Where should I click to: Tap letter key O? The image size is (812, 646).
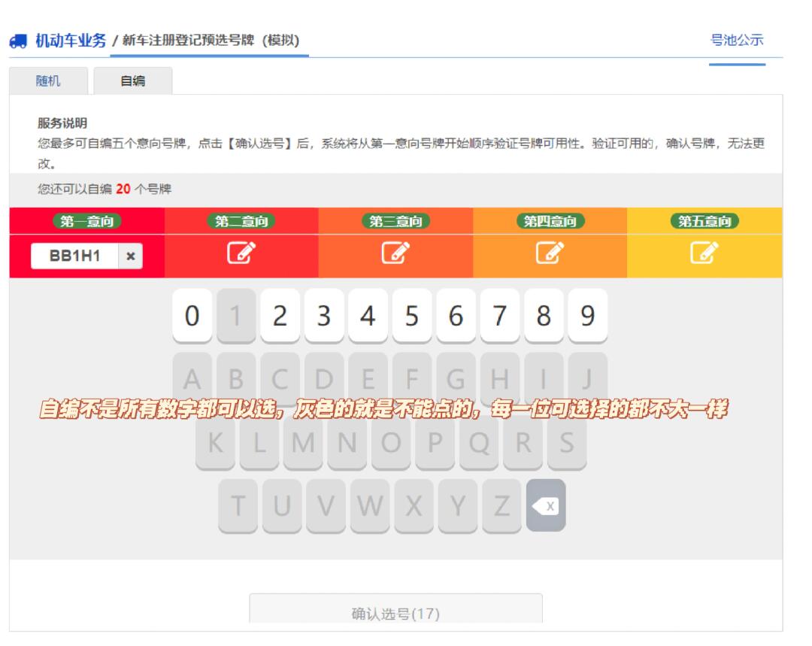click(391, 442)
